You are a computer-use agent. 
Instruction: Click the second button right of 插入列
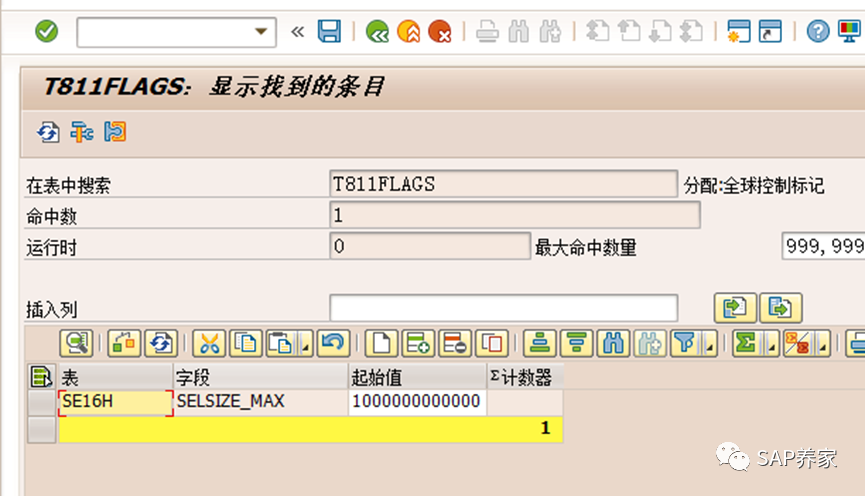[x=781, y=308]
